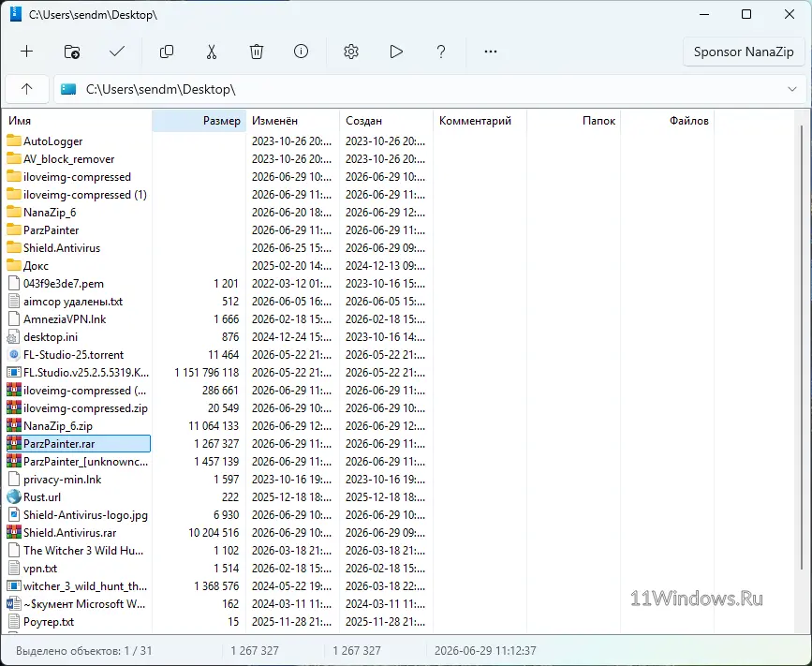Open Options via the gear icon
Image resolution: width=812 pixels, height=666 pixels.
(351, 52)
